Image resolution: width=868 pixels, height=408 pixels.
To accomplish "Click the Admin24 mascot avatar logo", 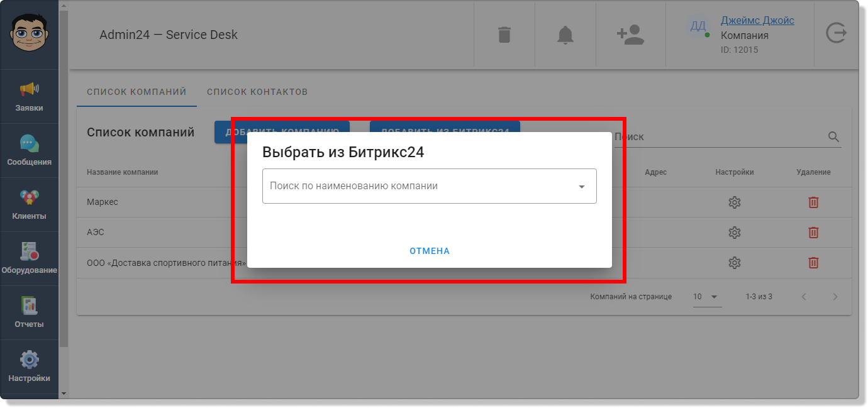I will click(x=29, y=33).
